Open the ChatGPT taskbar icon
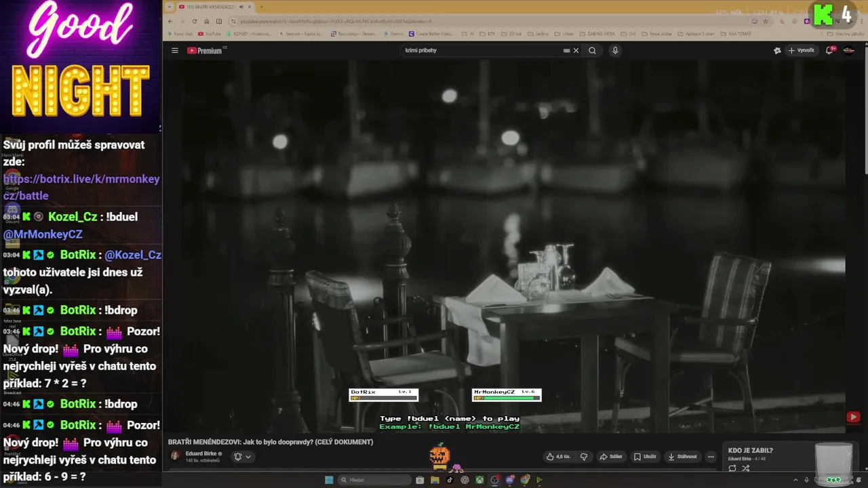This screenshot has width=868, height=488. click(x=465, y=480)
